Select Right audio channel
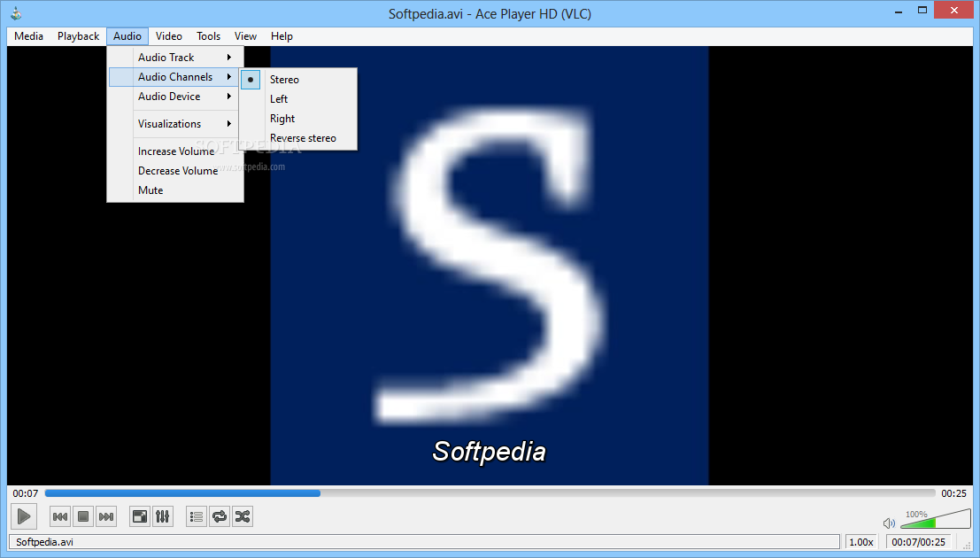Screen dimensions: 980x558 [298, 118]
